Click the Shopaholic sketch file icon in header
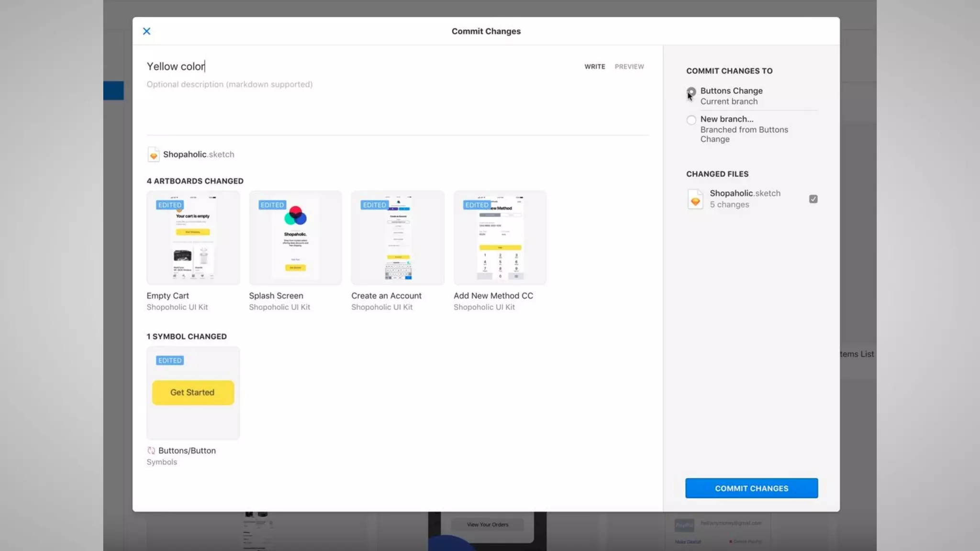 [153, 154]
